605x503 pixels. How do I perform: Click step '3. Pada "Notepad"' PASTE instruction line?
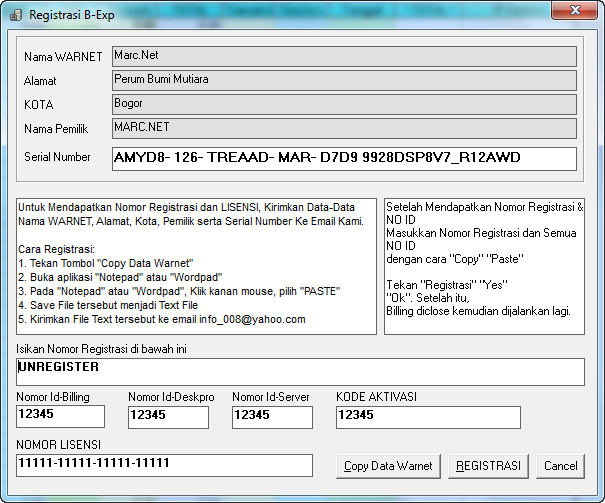point(179,291)
